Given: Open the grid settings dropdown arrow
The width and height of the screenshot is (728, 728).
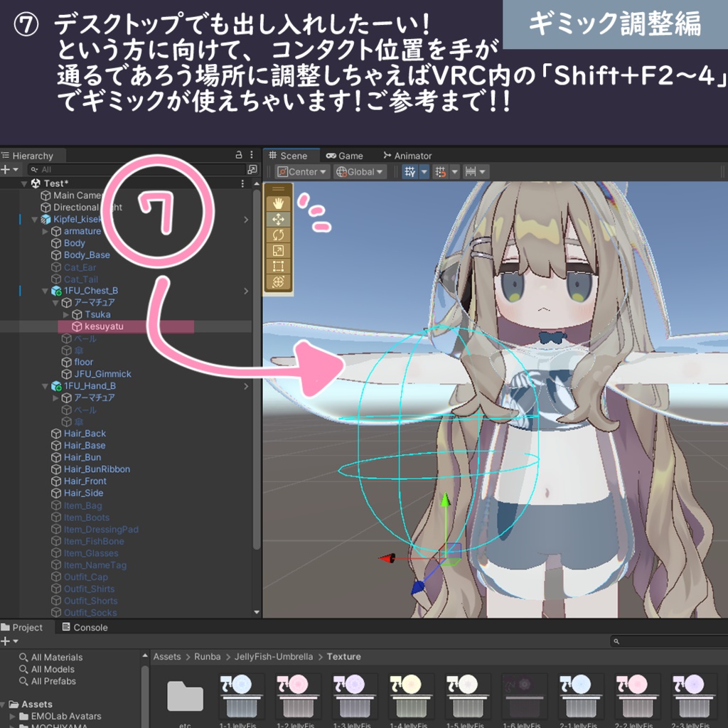Looking at the screenshot, I should 424,172.
